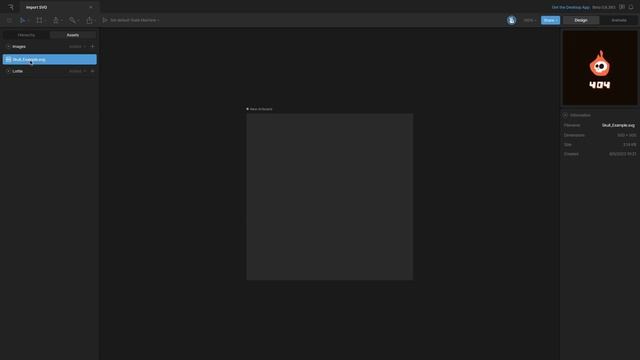Click the 404 skull preview thumbnail
This screenshot has width=640, height=360.
[600, 68]
